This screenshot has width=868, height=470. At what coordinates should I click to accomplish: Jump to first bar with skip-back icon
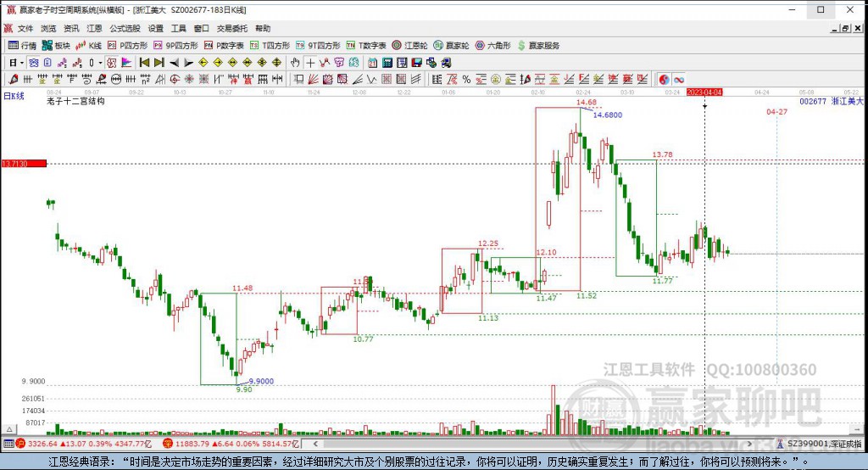tap(144, 63)
